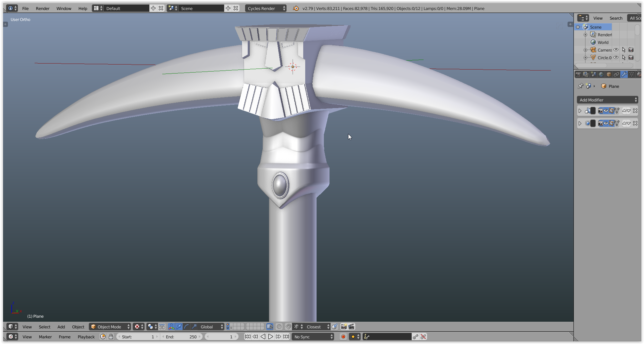
Task: Open the Add Modifier dropdown
Action: 607,100
